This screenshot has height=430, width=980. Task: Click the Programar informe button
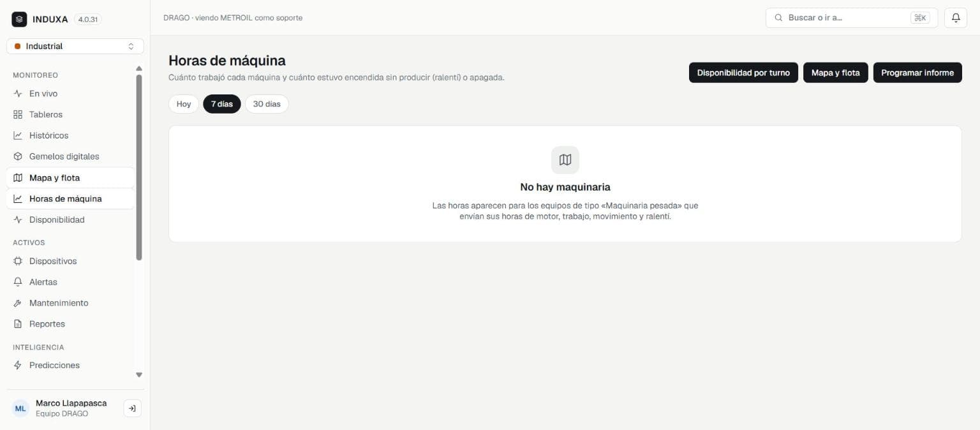click(917, 73)
